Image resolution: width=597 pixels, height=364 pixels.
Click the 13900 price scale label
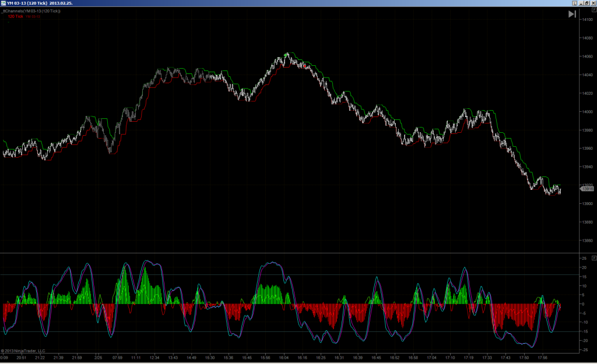click(x=588, y=204)
